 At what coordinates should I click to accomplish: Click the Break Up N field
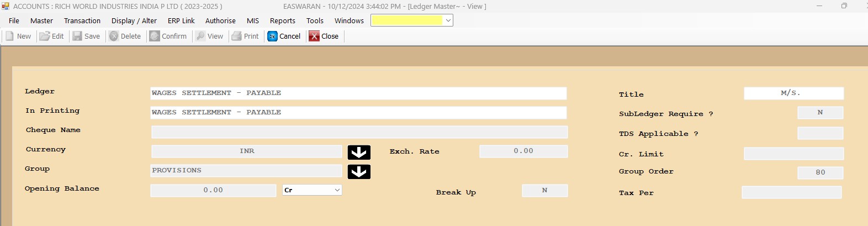pos(544,191)
